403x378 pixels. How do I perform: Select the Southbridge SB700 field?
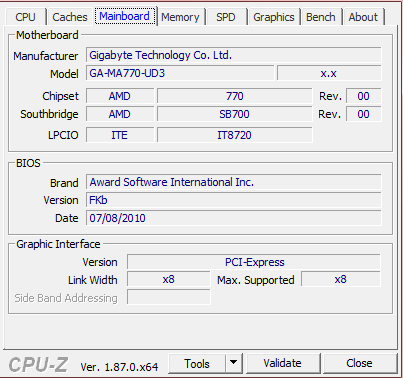click(x=234, y=114)
